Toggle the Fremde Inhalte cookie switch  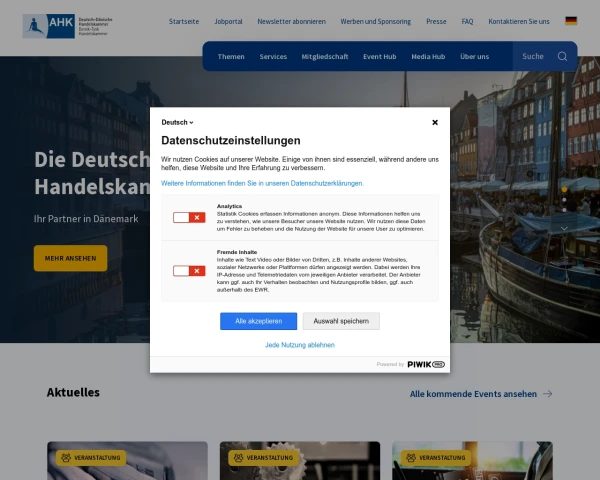tap(188, 270)
